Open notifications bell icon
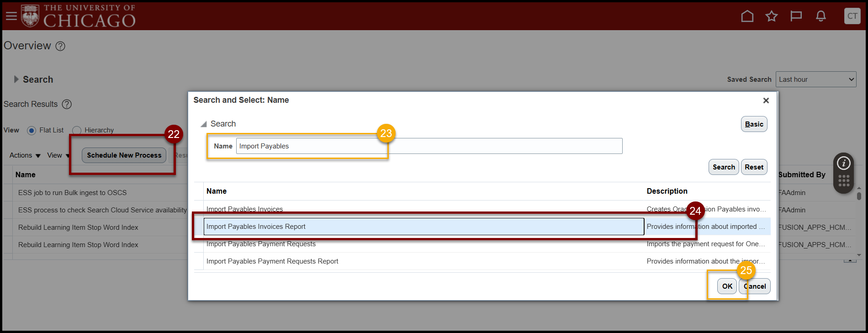 pos(820,16)
